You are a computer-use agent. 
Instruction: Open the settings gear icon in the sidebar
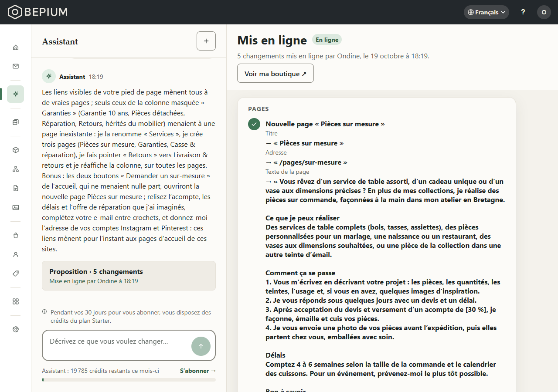[x=16, y=329]
